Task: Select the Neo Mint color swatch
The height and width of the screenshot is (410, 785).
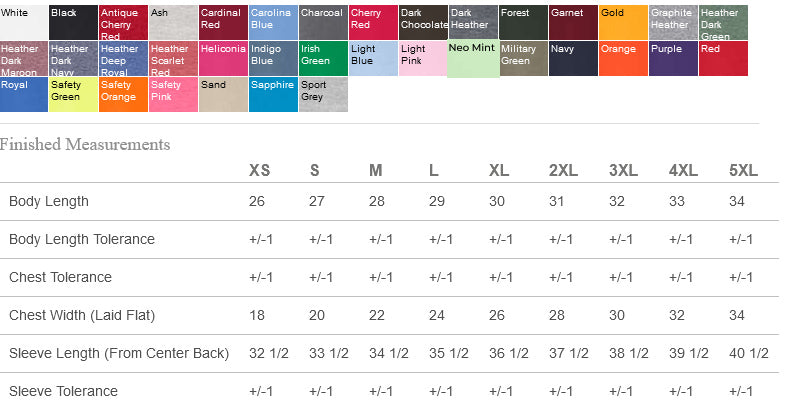Action: pyautogui.click(x=473, y=59)
